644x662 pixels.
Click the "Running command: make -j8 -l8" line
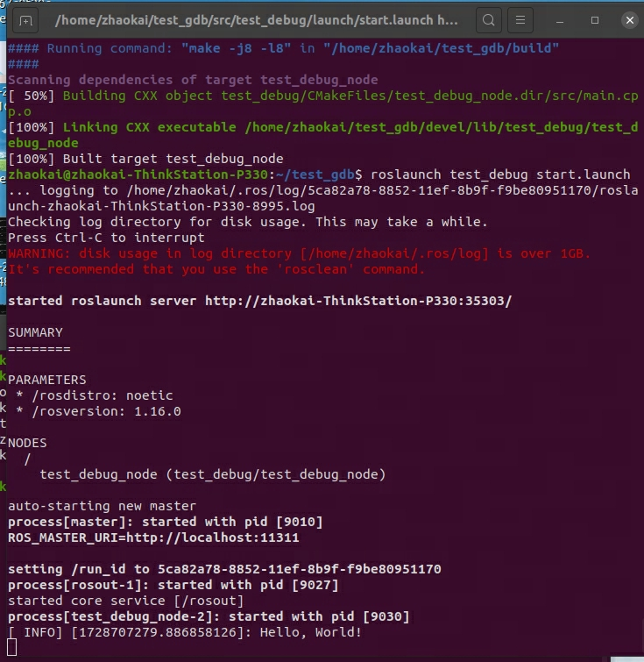283,48
